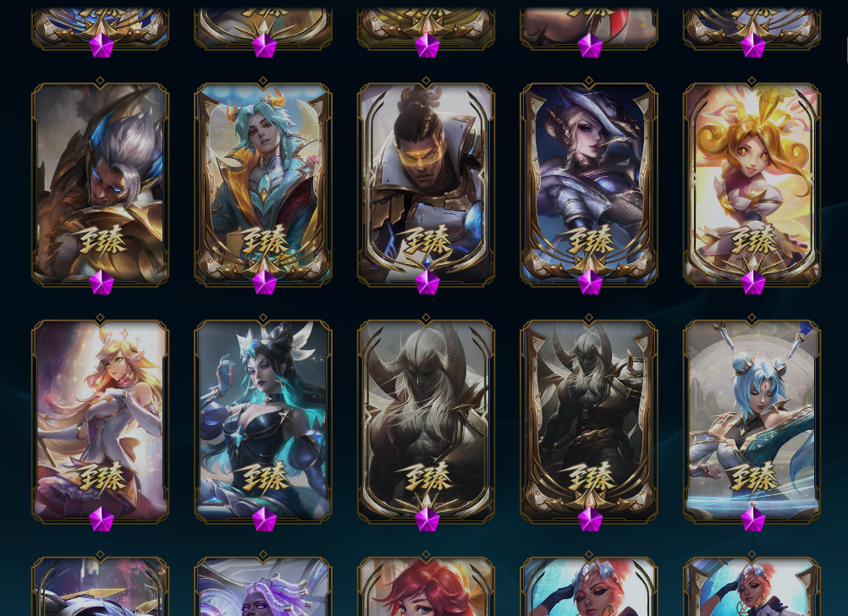848x616 pixels.
Task: Open grayed-out close-up horned white-haired warrior card
Action: tap(427, 421)
